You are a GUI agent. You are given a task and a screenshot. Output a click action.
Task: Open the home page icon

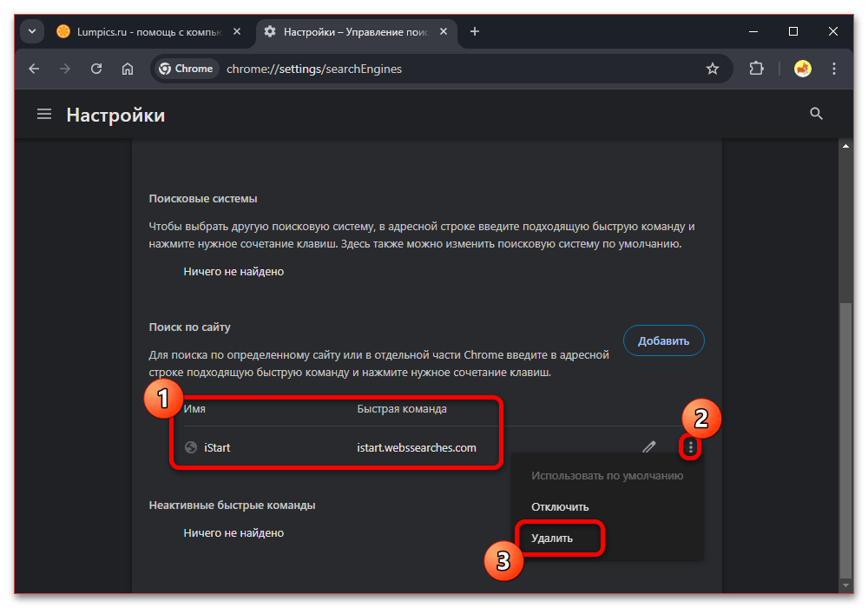pos(128,68)
